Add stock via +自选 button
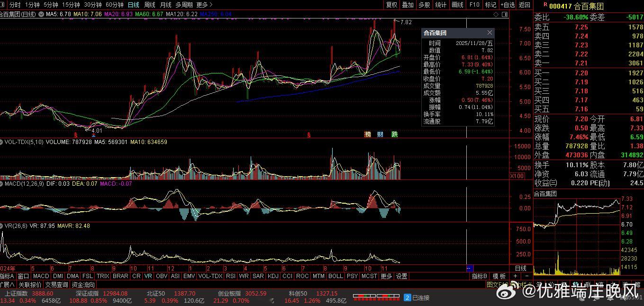Viewport: 644px width, 306px height. 507,5
